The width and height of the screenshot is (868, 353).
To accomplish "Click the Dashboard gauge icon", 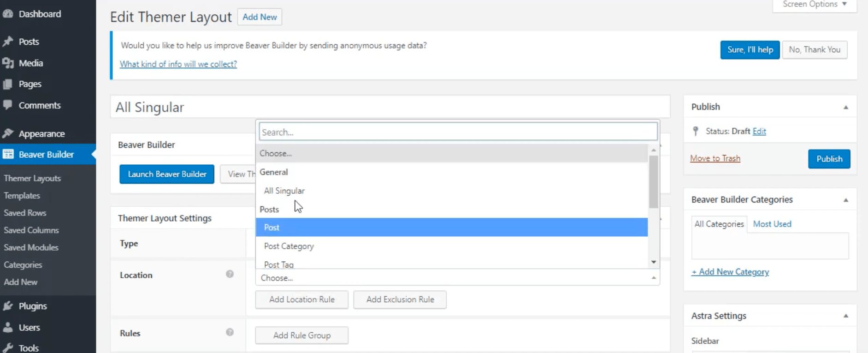I will 8,14.
